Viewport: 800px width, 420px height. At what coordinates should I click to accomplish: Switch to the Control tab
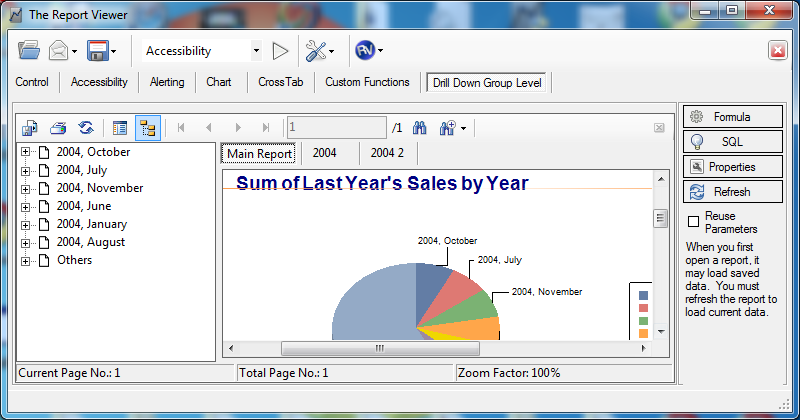click(x=32, y=82)
